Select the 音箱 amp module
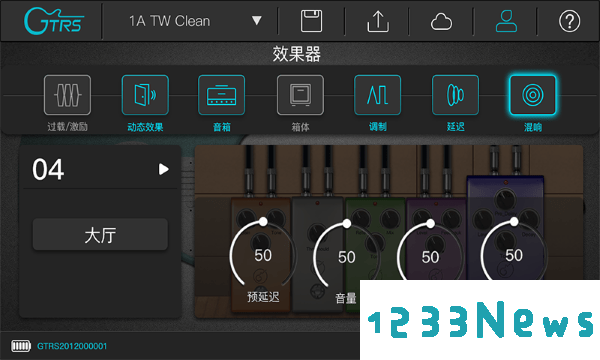This screenshot has height=360, width=600. (x=222, y=95)
